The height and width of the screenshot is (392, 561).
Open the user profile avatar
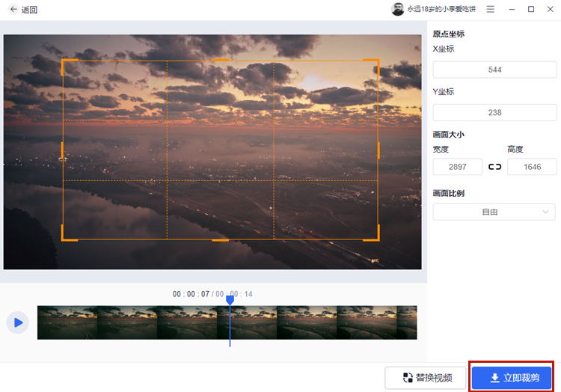pyautogui.click(x=397, y=9)
